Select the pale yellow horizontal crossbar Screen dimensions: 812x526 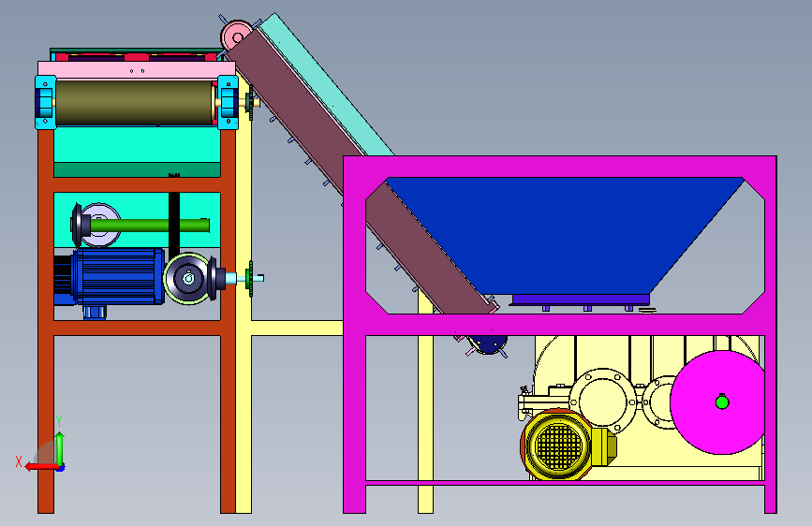tap(297, 328)
